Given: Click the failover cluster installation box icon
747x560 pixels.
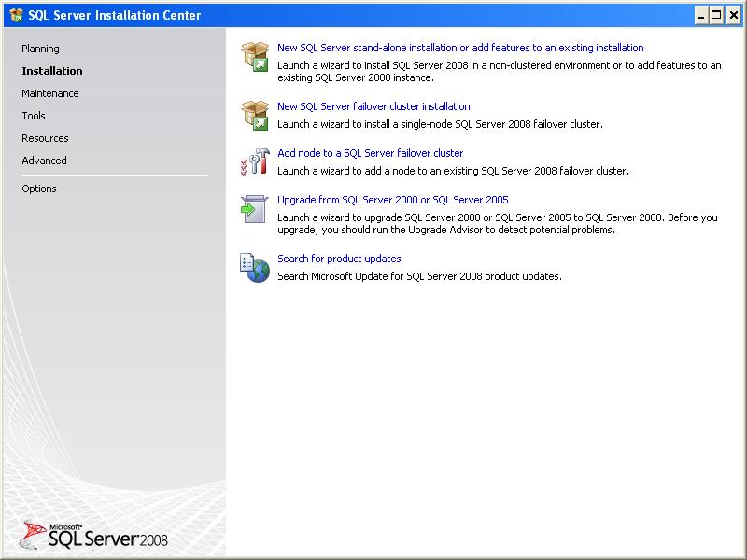Looking at the screenshot, I should pos(255,115).
